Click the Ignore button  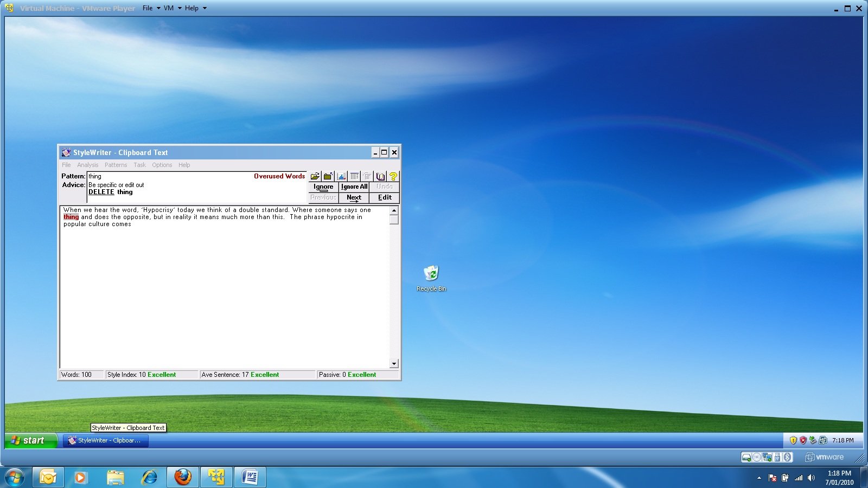pyautogui.click(x=323, y=187)
